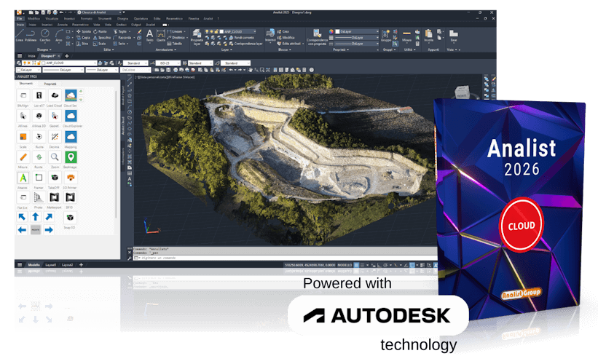Click the command line input field
Viewport: 598px width, 364px height.
pos(286,258)
